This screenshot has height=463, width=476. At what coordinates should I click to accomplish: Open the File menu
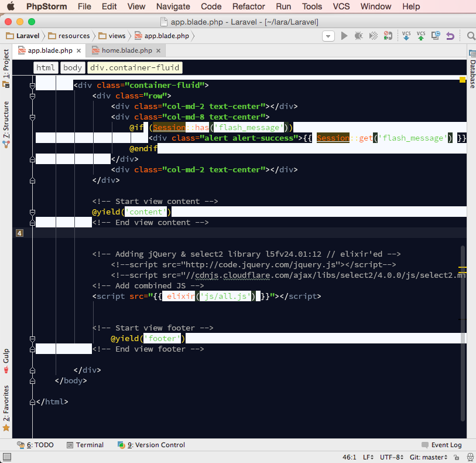(x=84, y=6)
